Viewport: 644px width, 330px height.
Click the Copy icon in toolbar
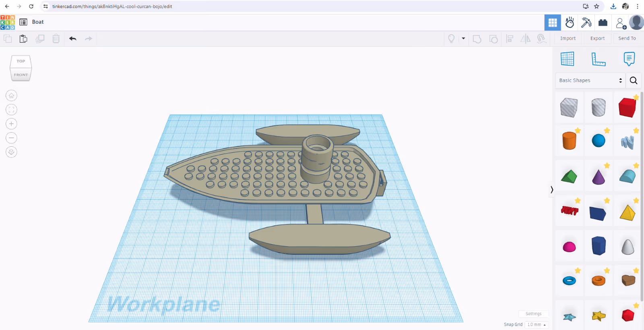tap(8, 39)
